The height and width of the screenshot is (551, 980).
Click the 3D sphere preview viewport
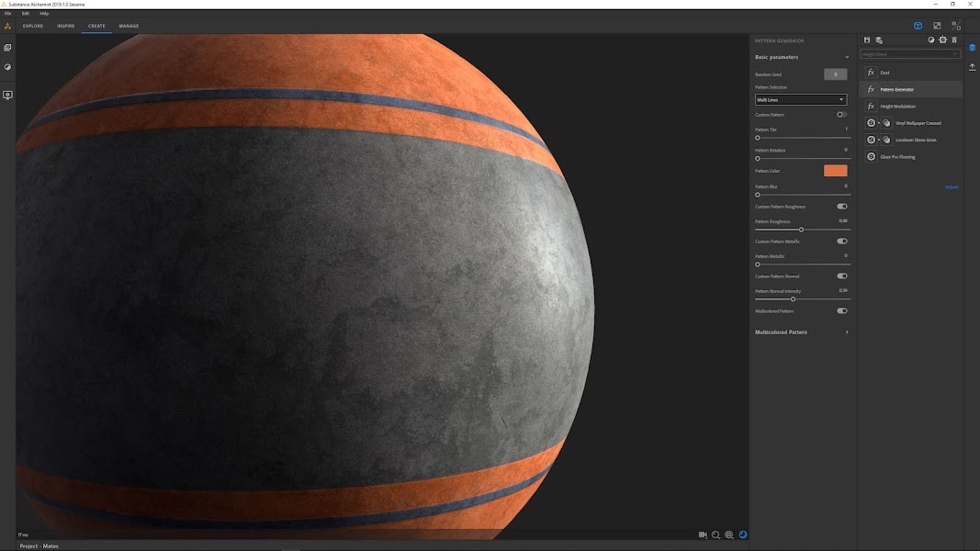coord(382,287)
